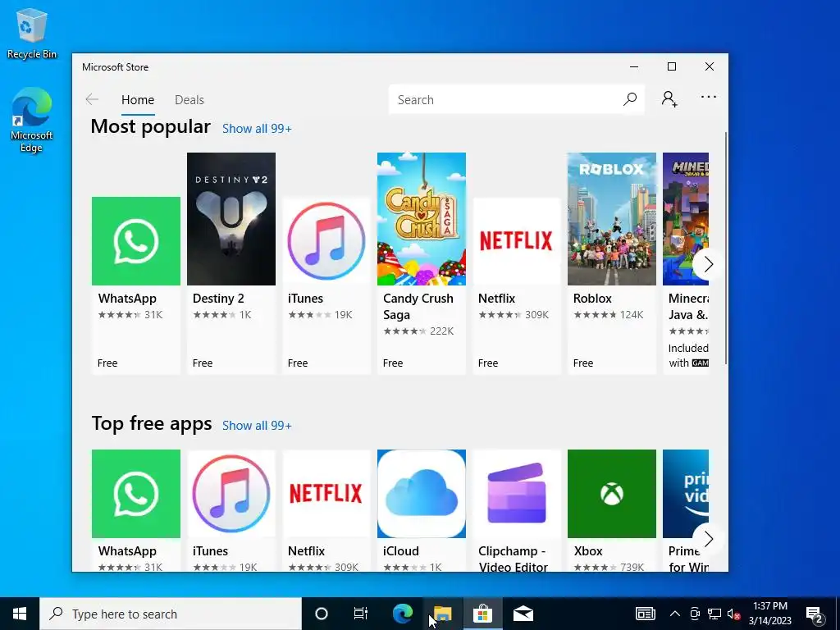Click the Netflix 309K rating in Most popular
Viewport: 840px width, 630px height.
coord(514,314)
